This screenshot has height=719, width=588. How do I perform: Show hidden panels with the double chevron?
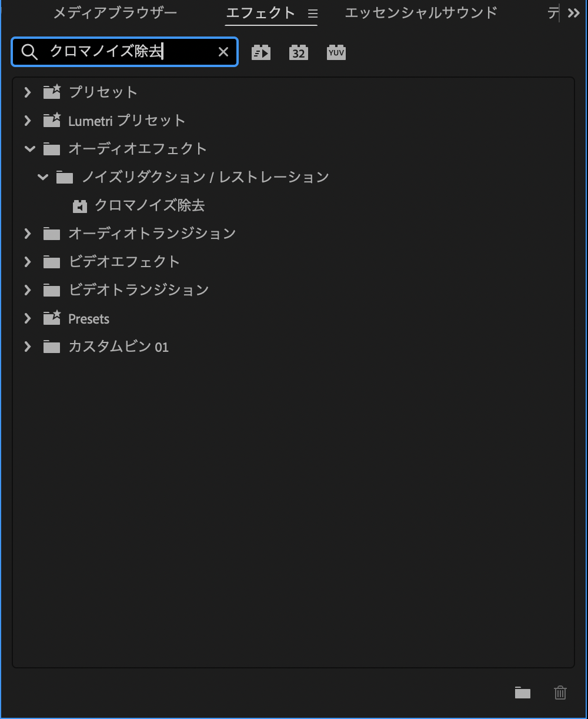(x=574, y=14)
